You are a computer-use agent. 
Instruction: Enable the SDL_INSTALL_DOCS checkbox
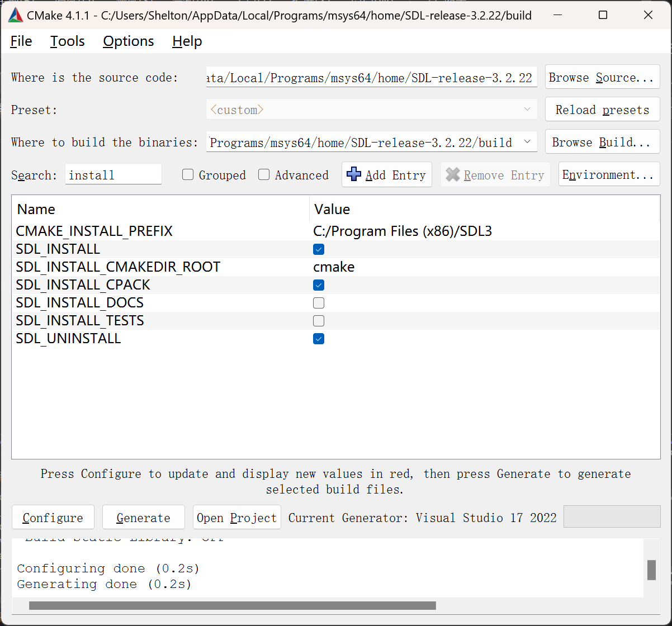[319, 303]
